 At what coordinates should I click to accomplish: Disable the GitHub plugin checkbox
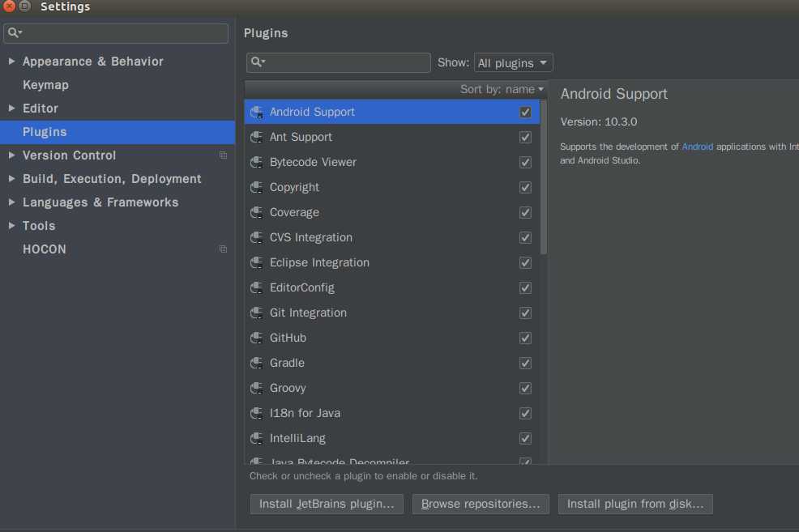[x=525, y=338]
